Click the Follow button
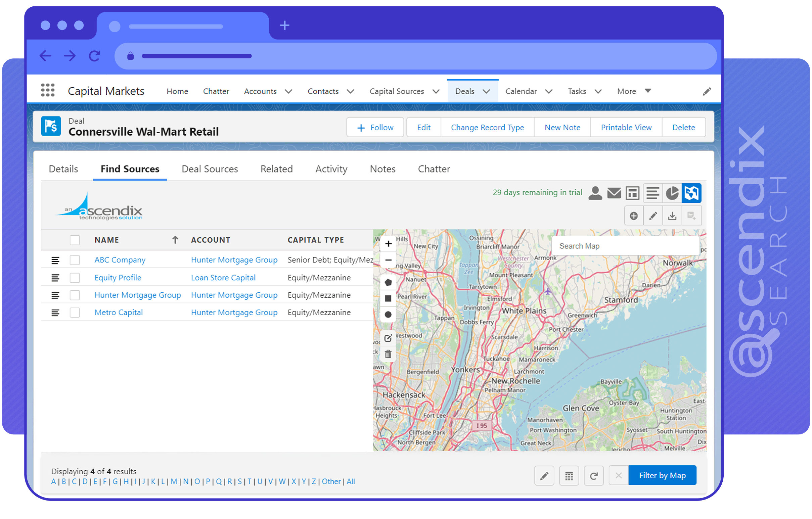The height and width of the screenshot is (519, 812). click(375, 127)
